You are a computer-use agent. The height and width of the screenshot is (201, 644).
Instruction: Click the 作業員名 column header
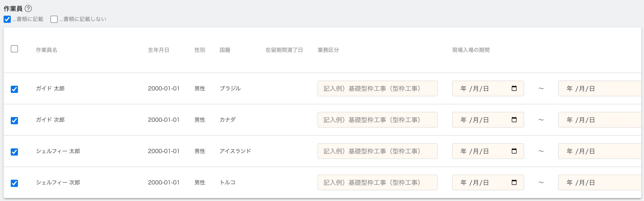click(46, 50)
